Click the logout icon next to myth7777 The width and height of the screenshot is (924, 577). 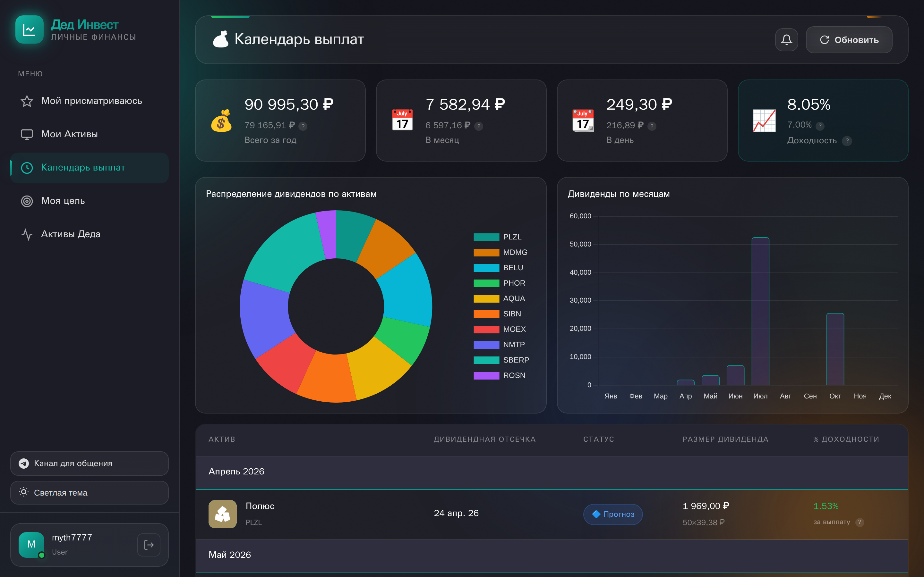149,545
